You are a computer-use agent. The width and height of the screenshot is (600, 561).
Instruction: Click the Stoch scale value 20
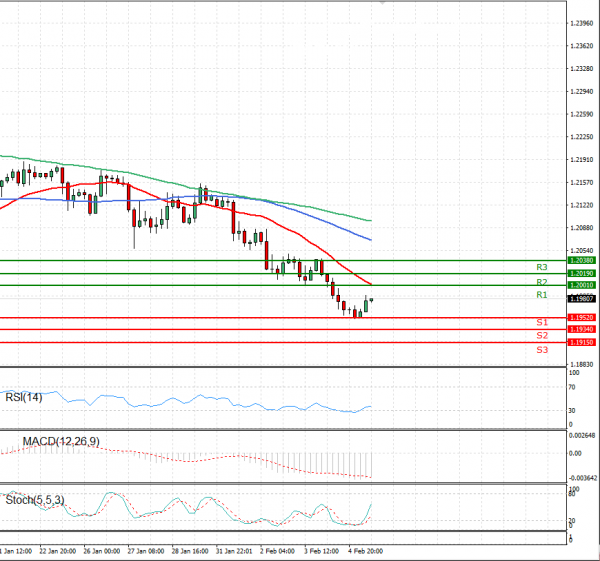(572, 521)
